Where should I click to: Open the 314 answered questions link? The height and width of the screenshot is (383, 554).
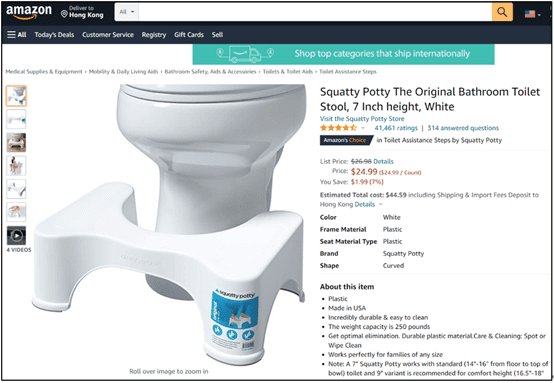(463, 128)
